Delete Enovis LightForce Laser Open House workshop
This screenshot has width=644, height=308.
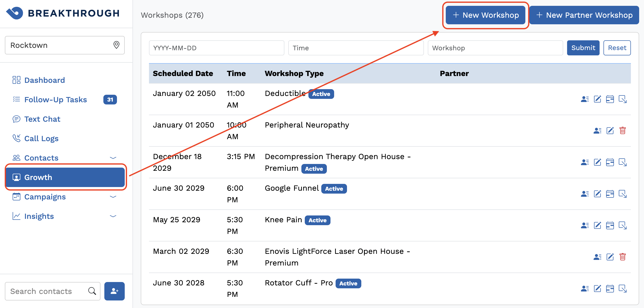tap(622, 257)
